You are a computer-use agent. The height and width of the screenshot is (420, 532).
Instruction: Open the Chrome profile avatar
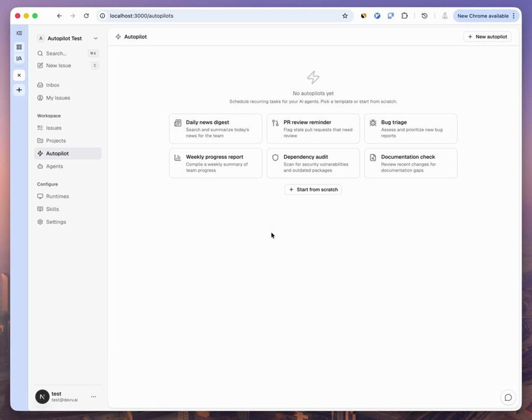444,16
